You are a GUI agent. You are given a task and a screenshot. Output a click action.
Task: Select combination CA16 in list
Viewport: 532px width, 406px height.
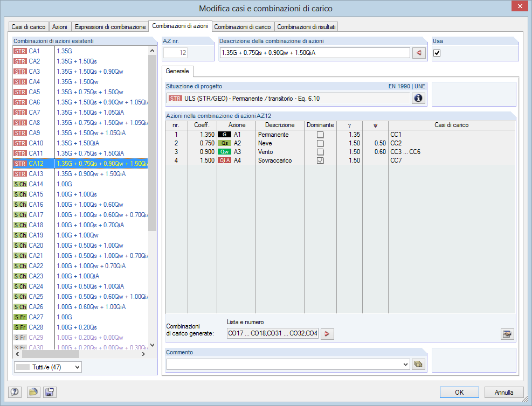80,205
